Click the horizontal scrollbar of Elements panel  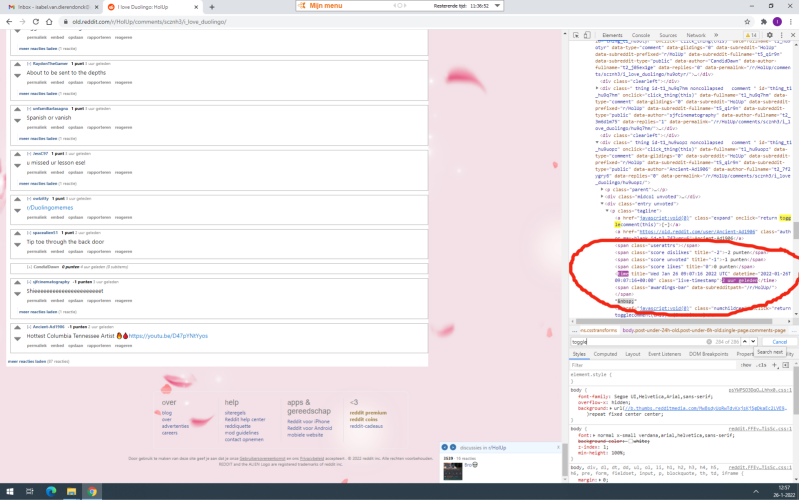675,321
